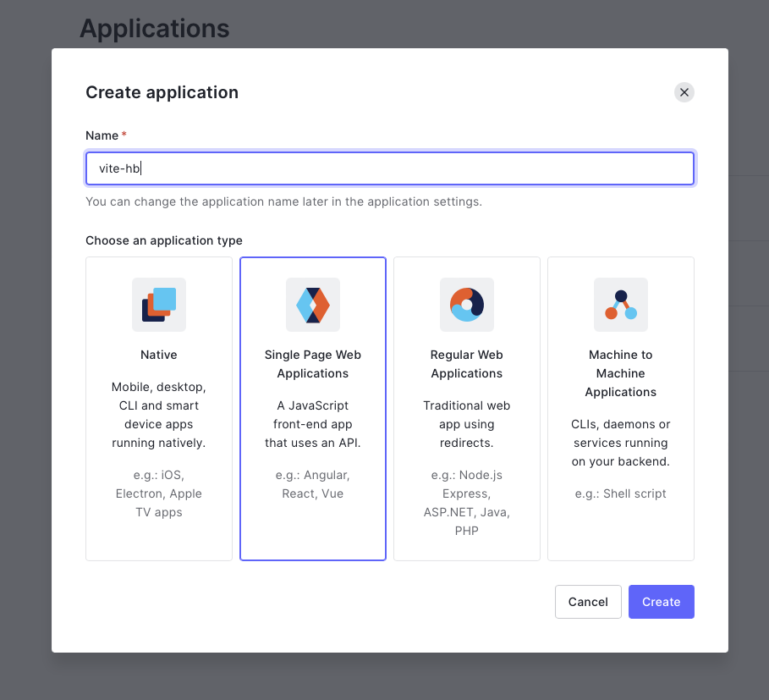Close the Create application dialog
Screen dimensions: 769x700
click(684, 91)
